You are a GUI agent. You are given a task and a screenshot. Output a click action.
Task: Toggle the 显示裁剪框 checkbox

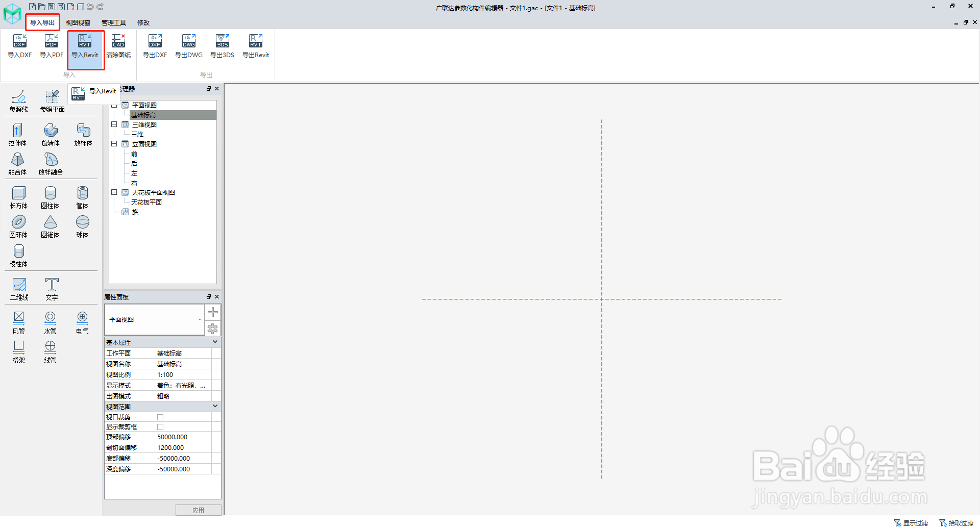(x=160, y=427)
